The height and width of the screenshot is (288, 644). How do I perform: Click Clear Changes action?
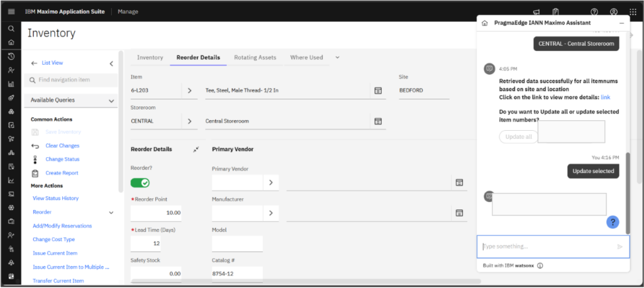click(x=62, y=146)
